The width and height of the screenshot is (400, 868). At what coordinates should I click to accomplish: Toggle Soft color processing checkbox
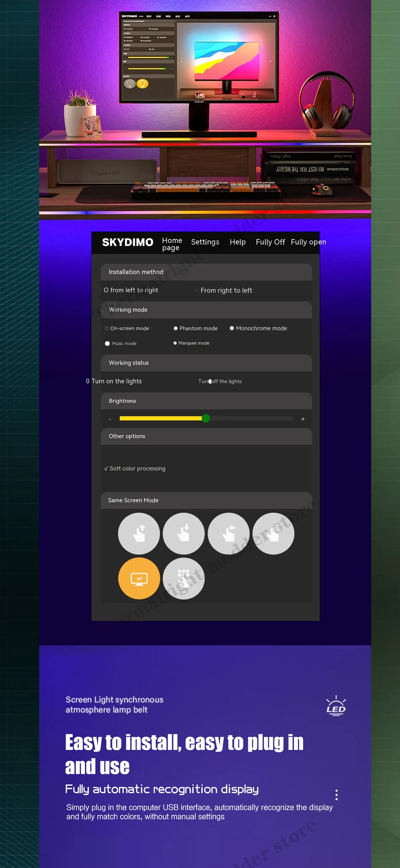pos(106,469)
